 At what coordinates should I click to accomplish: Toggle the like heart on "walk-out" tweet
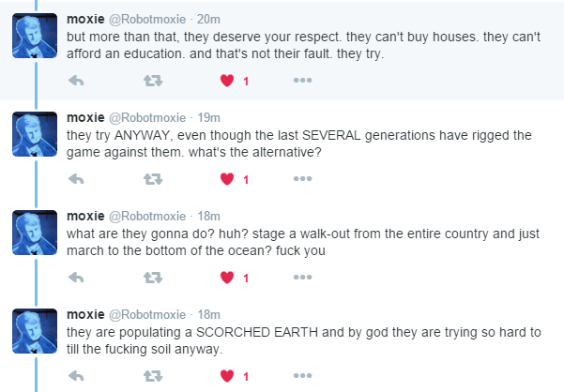[226, 278]
